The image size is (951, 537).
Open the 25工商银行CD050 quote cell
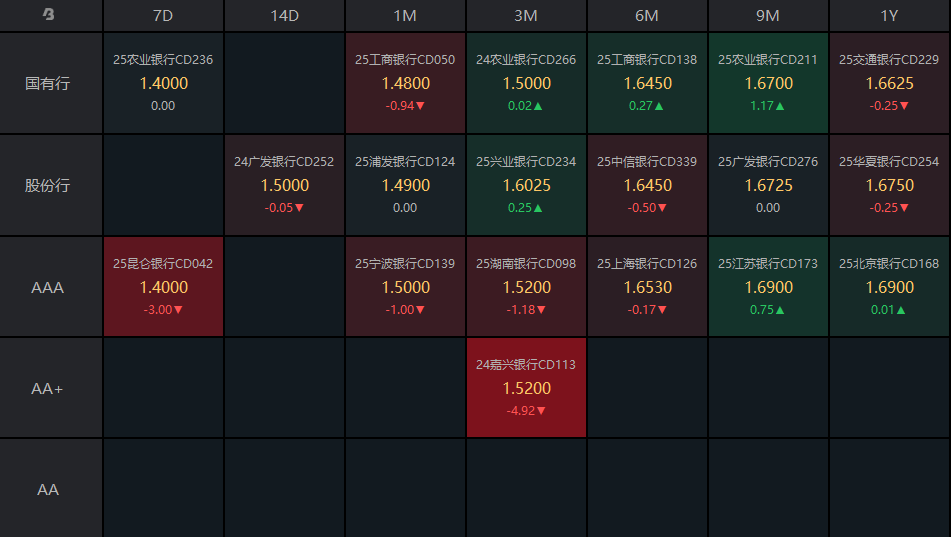pos(405,83)
